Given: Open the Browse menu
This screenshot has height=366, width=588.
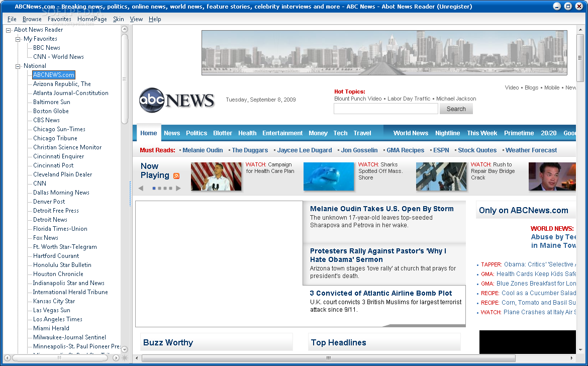Looking at the screenshot, I should (x=32, y=19).
